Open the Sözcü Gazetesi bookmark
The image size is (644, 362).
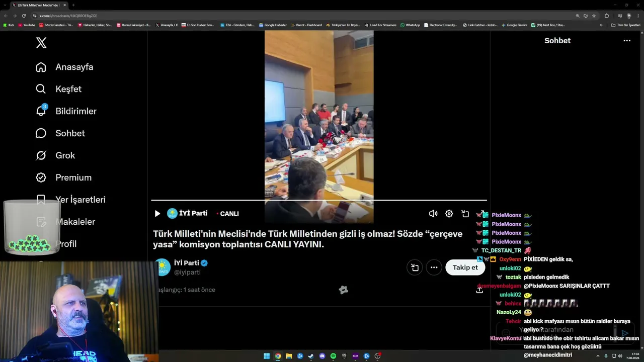[x=56, y=25]
